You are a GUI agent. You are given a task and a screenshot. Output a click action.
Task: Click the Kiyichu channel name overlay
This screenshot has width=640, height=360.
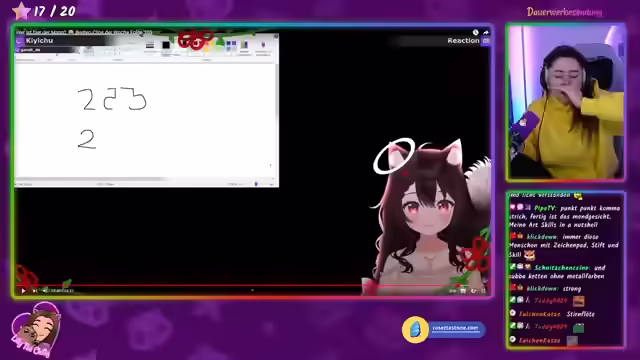(39, 40)
